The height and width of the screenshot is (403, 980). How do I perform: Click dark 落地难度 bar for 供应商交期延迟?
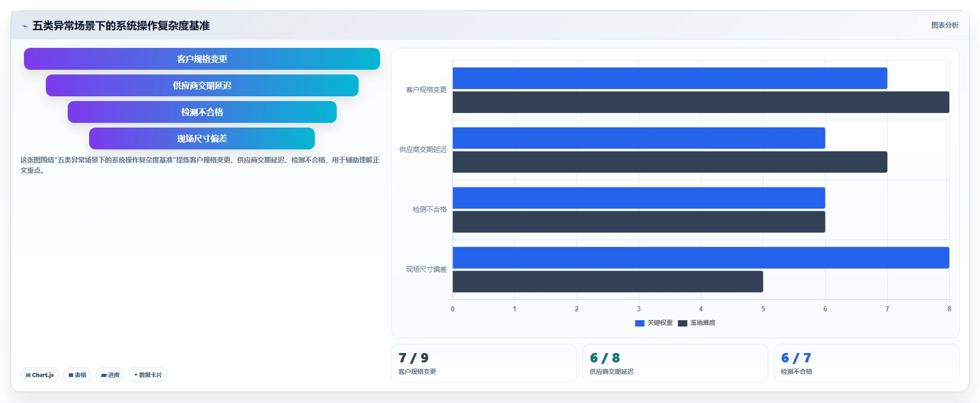pyautogui.click(x=670, y=162)
